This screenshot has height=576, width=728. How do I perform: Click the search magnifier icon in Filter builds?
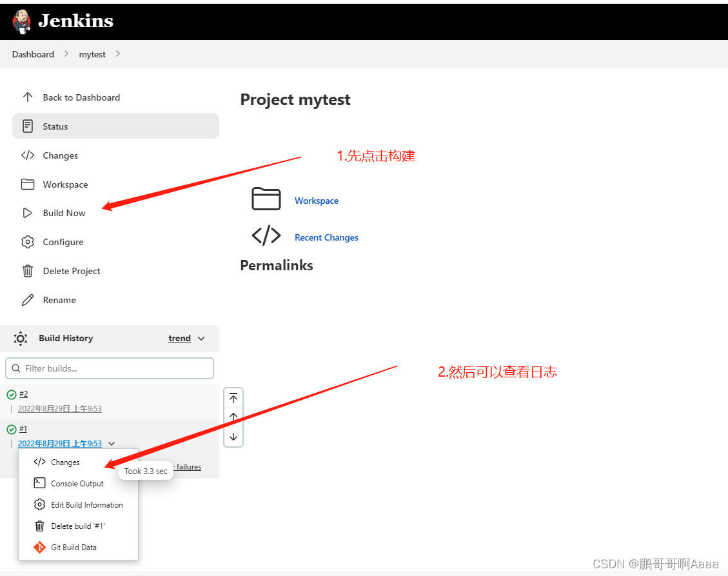pos(16,368)
